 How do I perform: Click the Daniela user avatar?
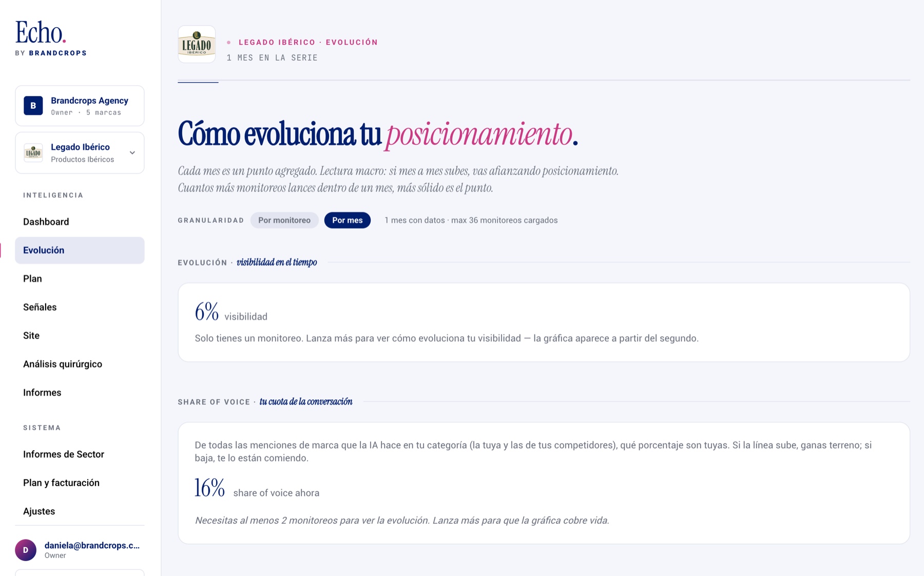pyautogui.click(x=26, y=550)
